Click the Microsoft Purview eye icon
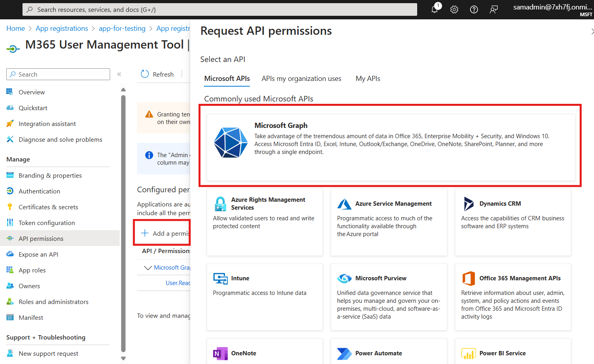The height and width of the screenshot is (364, 594). (344, 278)
